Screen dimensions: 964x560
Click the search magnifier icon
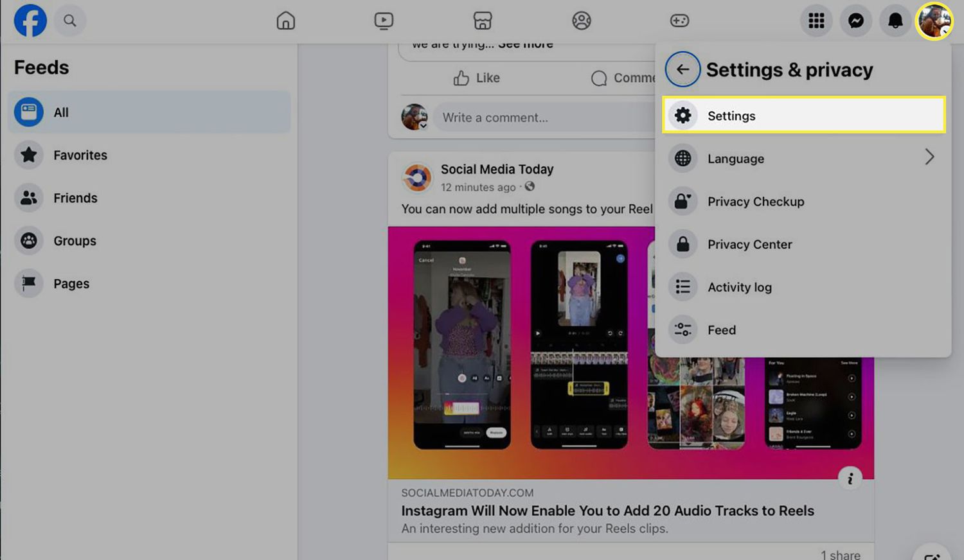tap(70, 20)
